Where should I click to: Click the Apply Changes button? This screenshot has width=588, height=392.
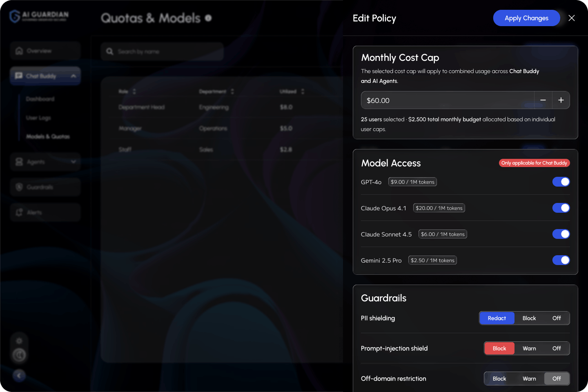pos(526,18)
